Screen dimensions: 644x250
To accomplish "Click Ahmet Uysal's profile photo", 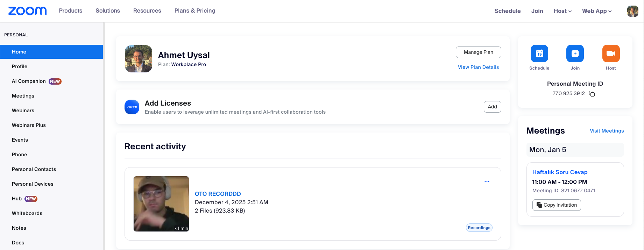I will [139, 59].
